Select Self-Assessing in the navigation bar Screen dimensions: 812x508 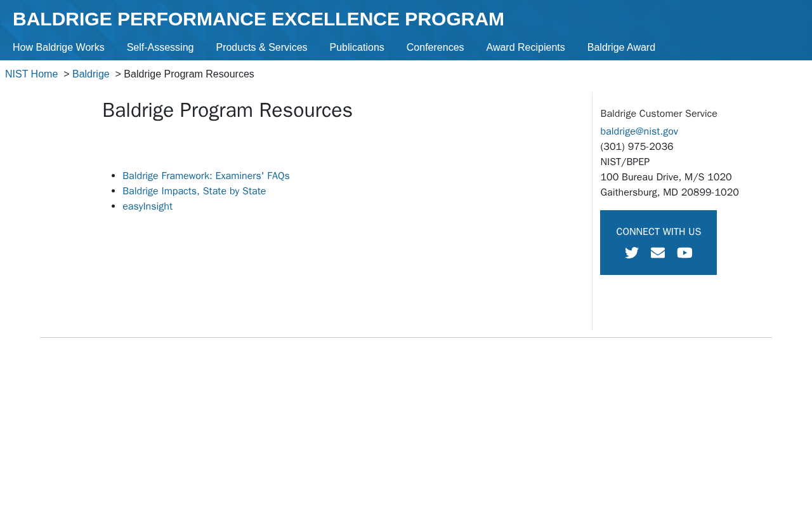click(160, 48)
